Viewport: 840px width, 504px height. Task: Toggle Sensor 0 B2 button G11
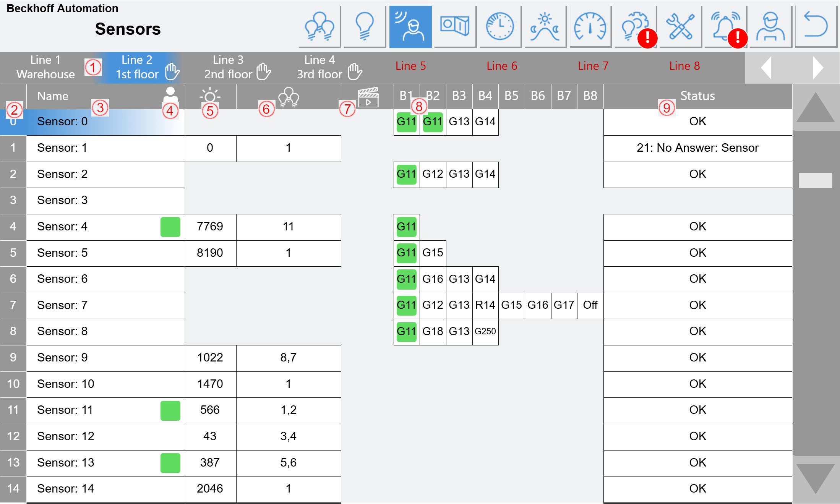[433, 122]
